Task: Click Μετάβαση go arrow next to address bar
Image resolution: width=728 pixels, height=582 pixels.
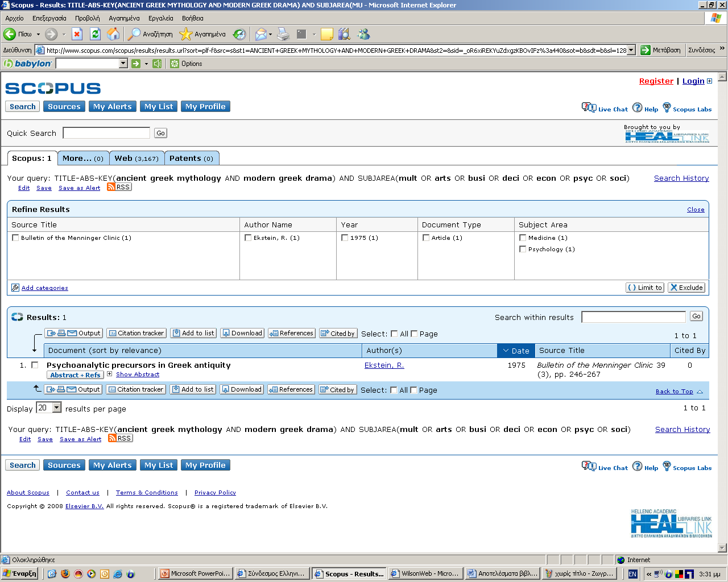Action: [646, 50]
